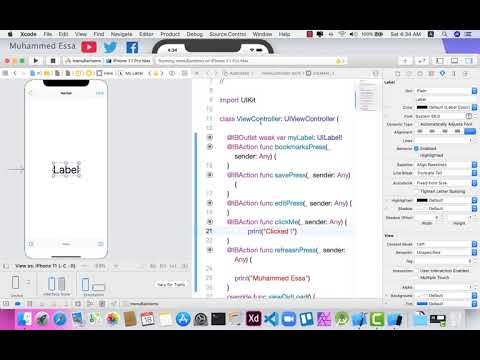480x360 pixels.
Task: Open the Product menu
Action: [170, 34]
